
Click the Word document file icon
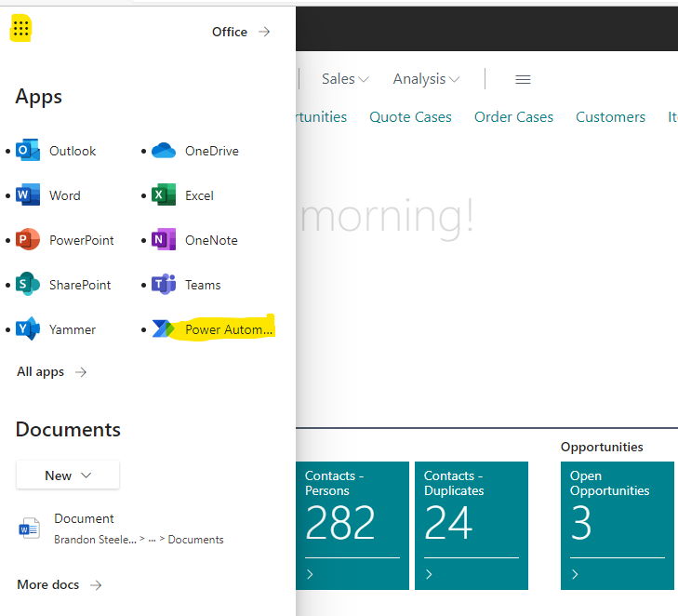click(x=30, y=529)
